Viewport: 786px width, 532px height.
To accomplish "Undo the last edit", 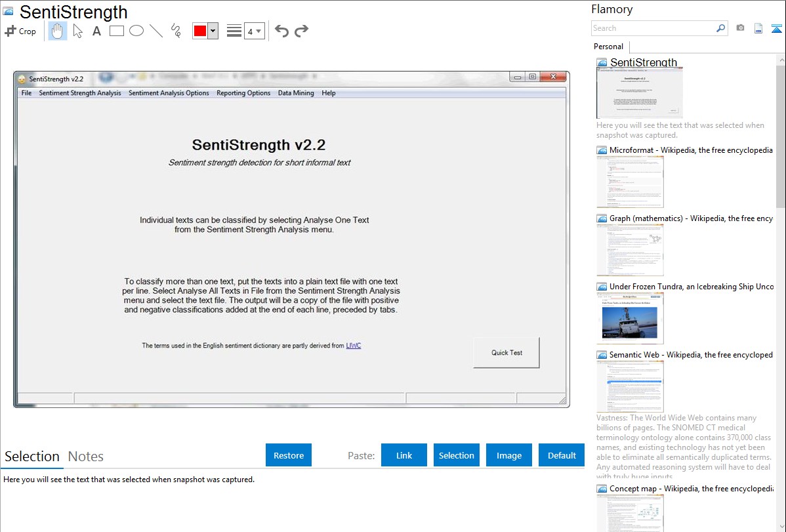I will [x=281, y=31].
